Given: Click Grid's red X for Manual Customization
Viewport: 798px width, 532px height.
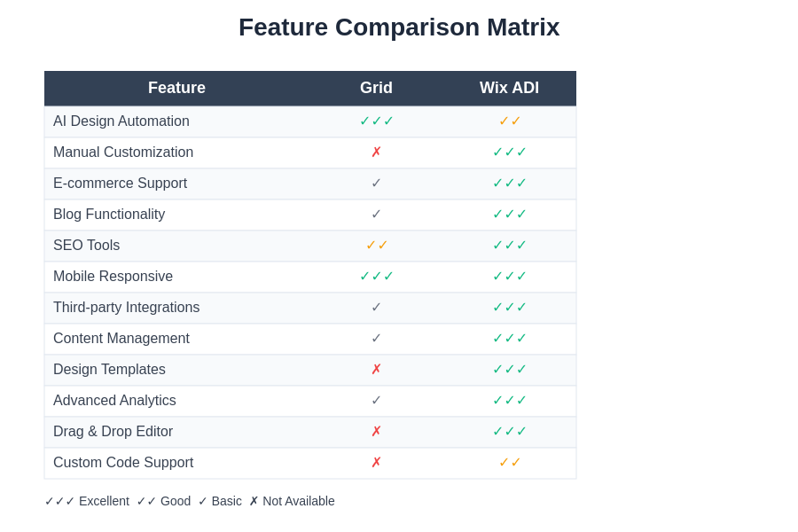Looking at the screenshot, I should pyautogui.click(x=376, y=153).
